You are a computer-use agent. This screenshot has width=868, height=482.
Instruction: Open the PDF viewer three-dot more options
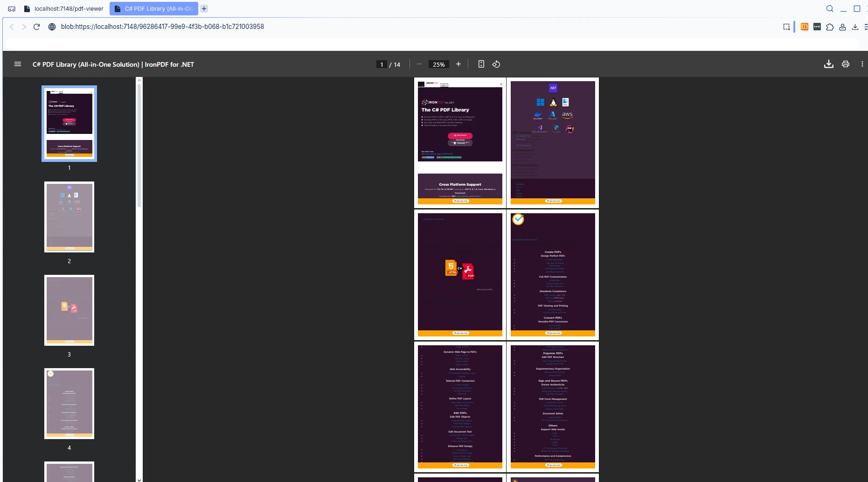(x=861, y=64)
